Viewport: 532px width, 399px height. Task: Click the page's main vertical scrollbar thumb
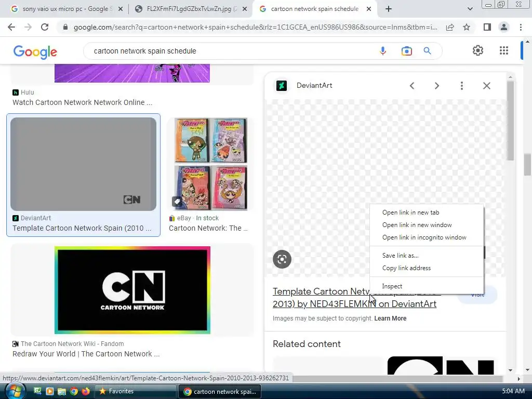pos(527,165)
